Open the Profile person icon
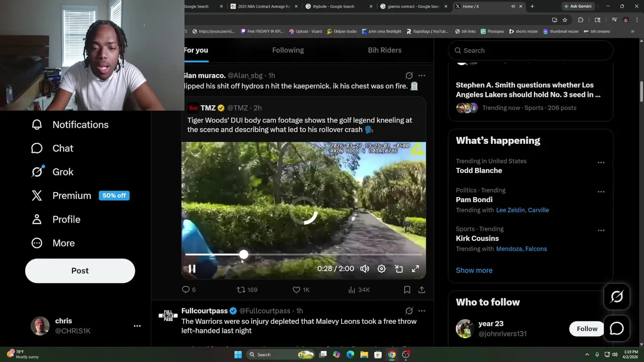The image size is (644, 362). click(37, 219)
